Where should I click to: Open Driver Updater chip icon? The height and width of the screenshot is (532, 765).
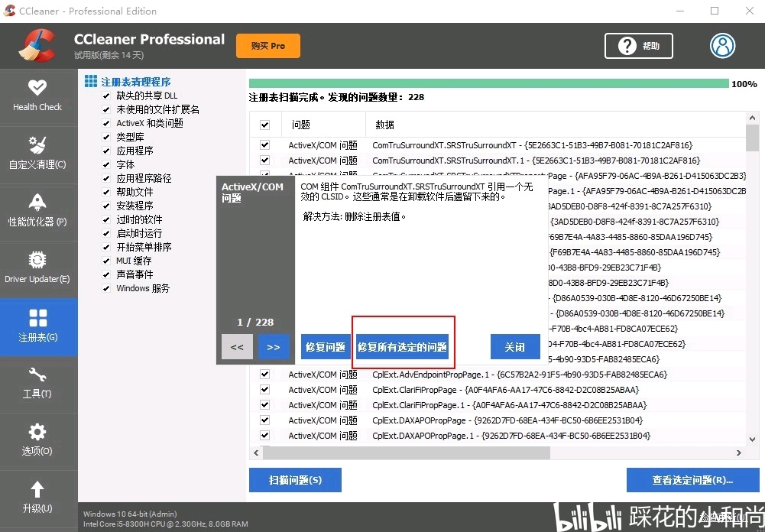coord(37,260)
